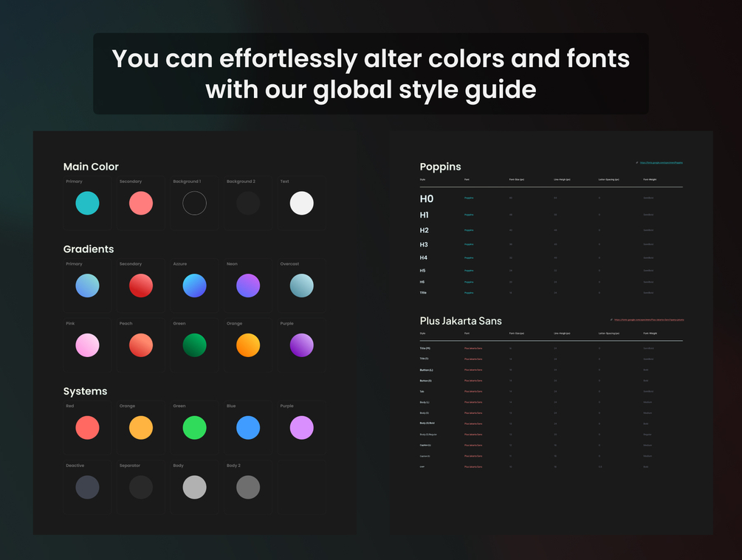This screenshot has height=560, width=742.
Task: Click the 'Gradients' section heading
Action: (89, 249)
